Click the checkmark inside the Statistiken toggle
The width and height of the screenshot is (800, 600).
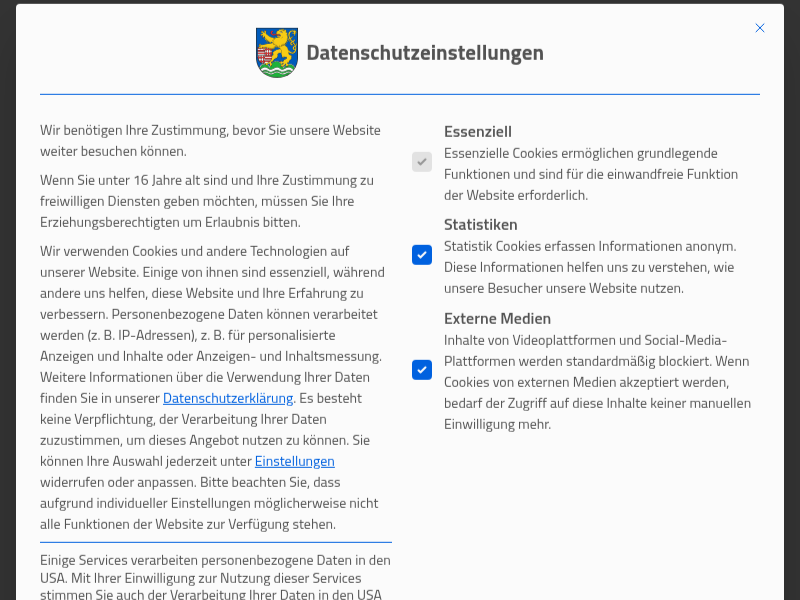421,255
